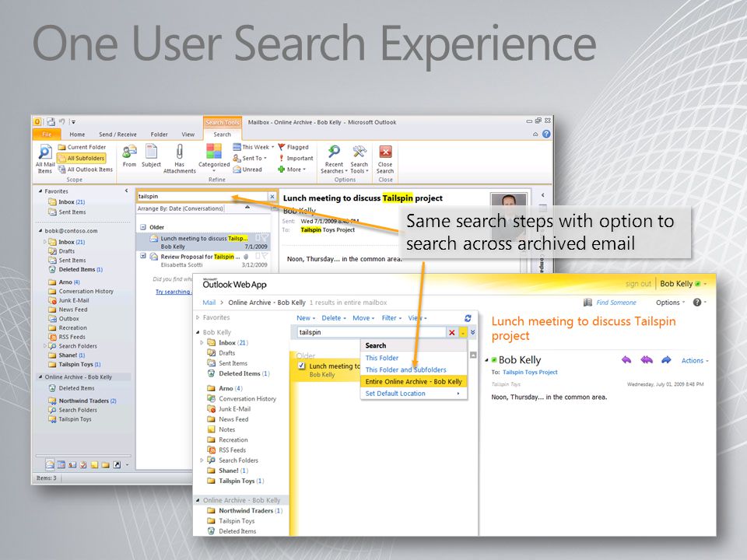Click the Forward arrow icon in Web App

pos(667,360)
